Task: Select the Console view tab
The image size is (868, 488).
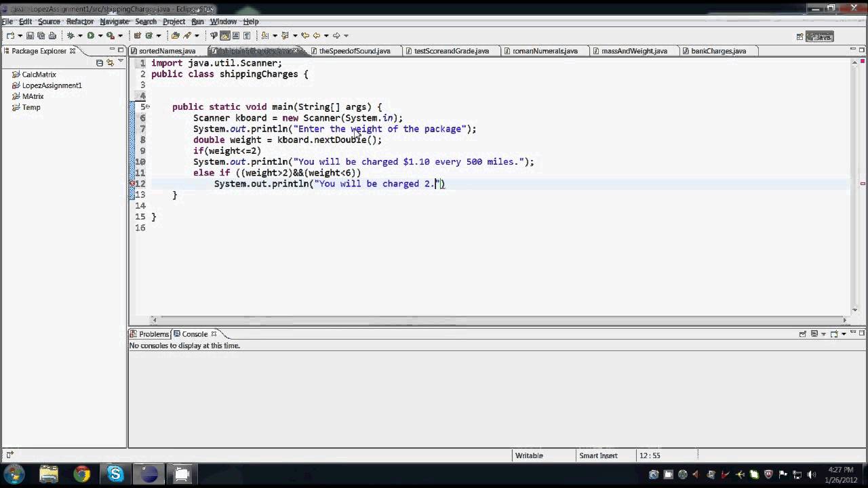Action: [195, 334]
